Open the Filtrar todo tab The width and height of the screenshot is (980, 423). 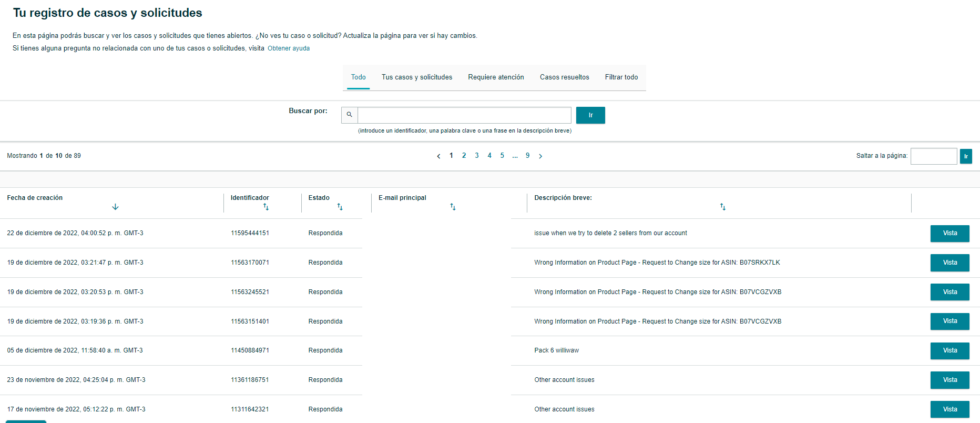pyautogui.click(x=621, y=77)
